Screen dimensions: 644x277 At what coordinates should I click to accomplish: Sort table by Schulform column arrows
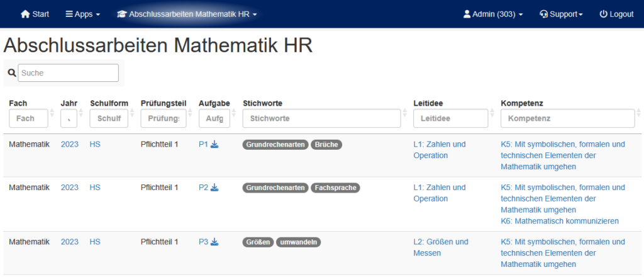point(132,113)
